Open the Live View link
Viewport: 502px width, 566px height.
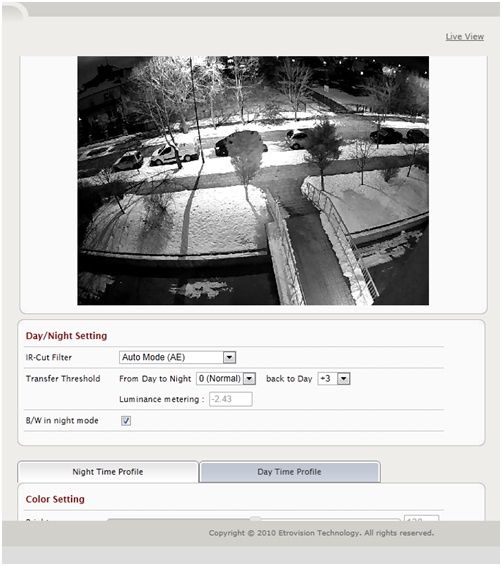[464, 37]
